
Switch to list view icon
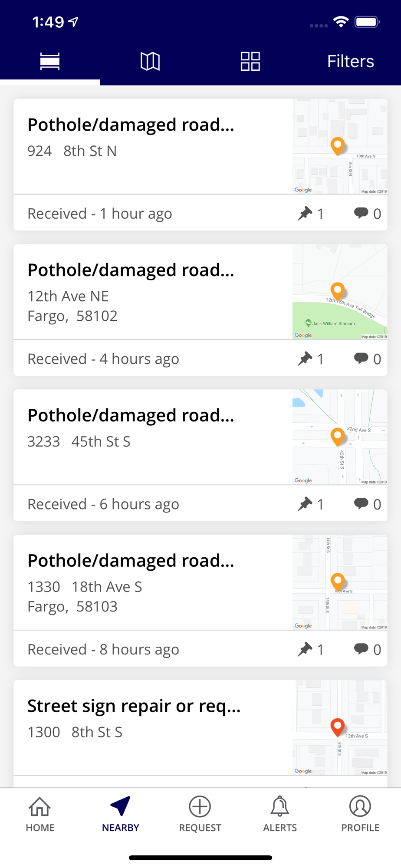click(50, 61)
